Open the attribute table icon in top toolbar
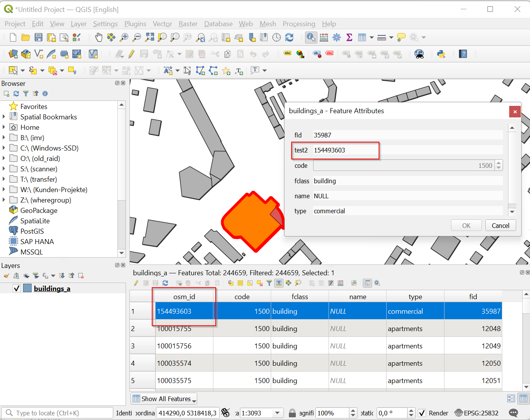The width and height of the screenshot is (530, 420). click(362, 37)
